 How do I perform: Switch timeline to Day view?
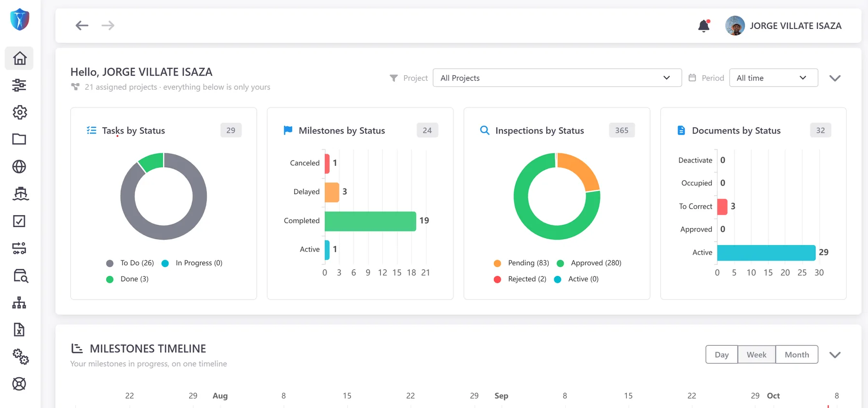pos(721,354)
